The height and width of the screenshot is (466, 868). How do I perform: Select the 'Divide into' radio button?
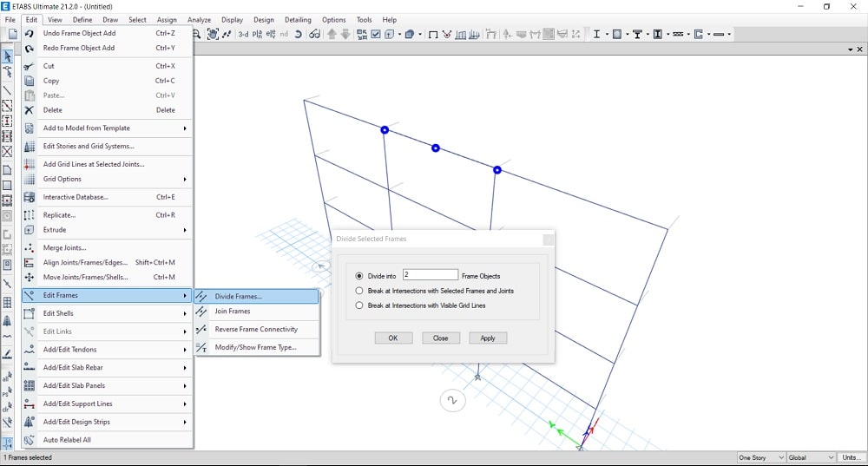click(359, 276)
